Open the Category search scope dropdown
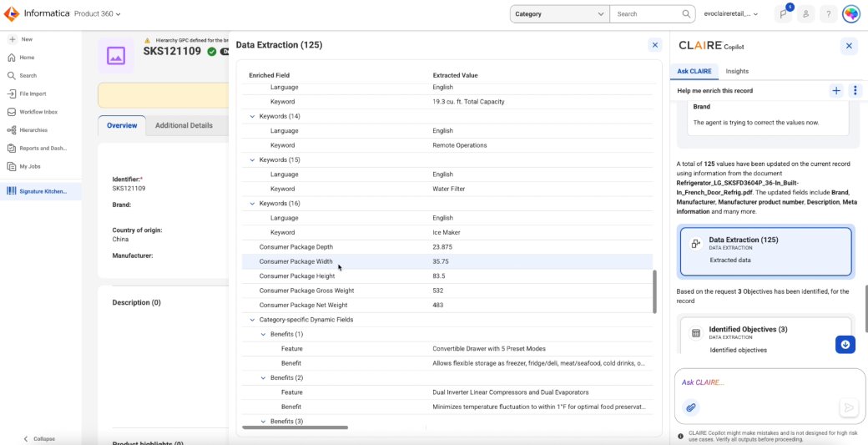The image size is (868, 445). (x=560, y=14)
